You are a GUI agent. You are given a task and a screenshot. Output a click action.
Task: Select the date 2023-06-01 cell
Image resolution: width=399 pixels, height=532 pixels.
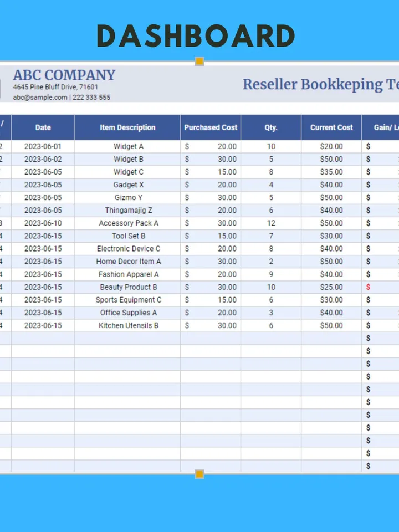pyautogui.click(x=43, y=146)
